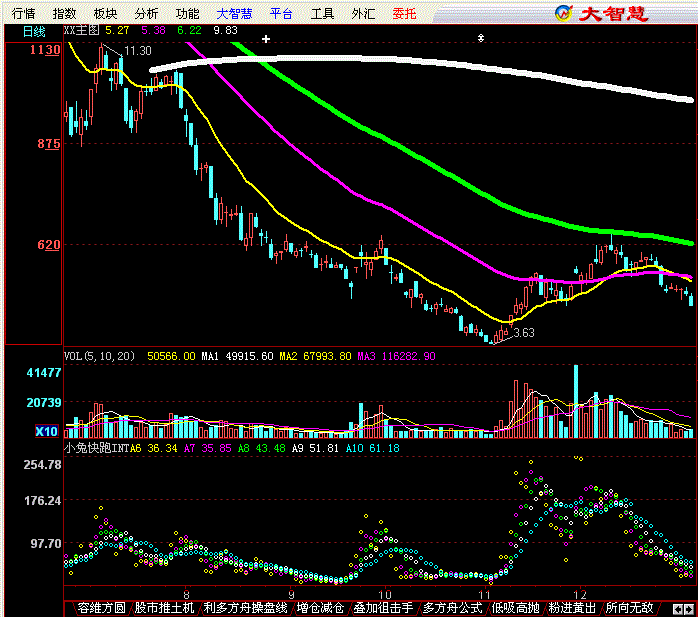Click the yellow 5.27 moving average value

click(117, 30)
